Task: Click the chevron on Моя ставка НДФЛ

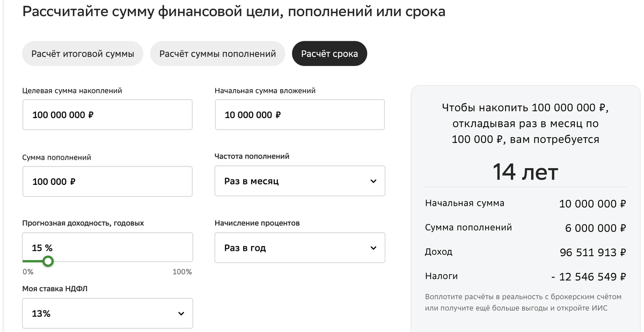Action: coord(181,313)
